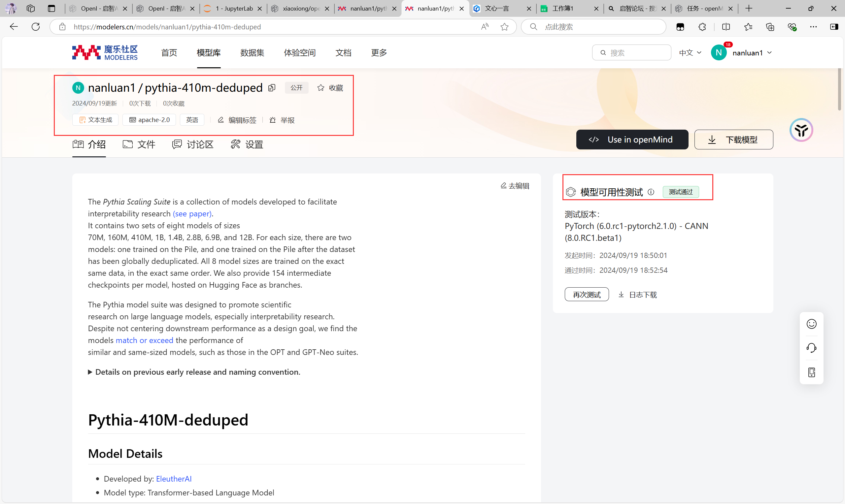Switch to the 设置 tab
The width and height of the screenshot is (845, 504).
tap(247, 145)
